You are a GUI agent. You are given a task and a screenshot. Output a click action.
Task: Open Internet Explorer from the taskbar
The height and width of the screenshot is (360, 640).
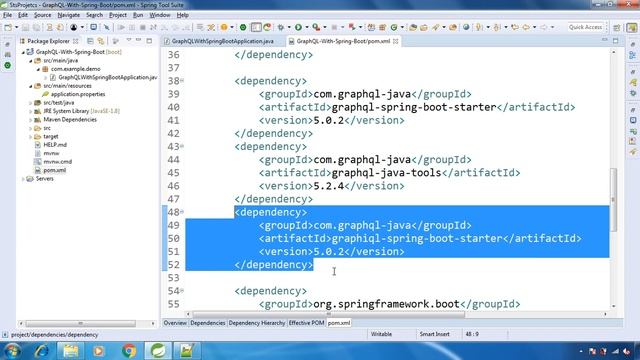click(41, 351)
